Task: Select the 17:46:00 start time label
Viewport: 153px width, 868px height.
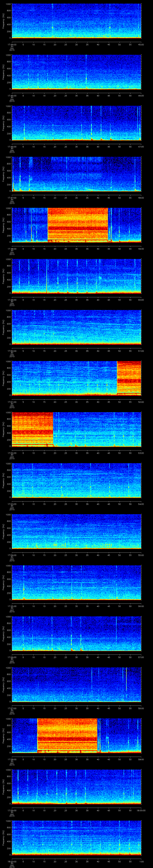Action: point(12,147)
